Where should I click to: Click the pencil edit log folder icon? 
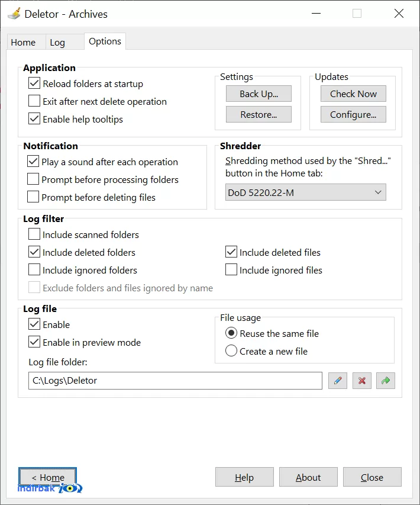pos(338,381)
